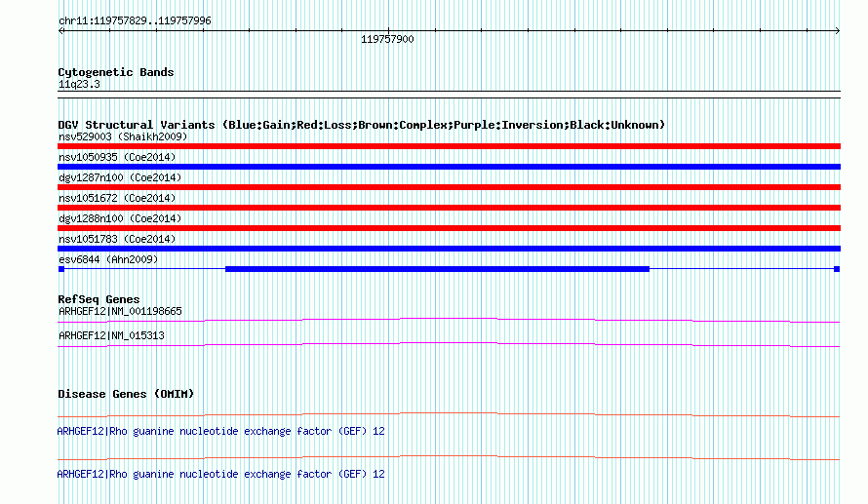This screenshot has height=504, width=868.
Task: Click the red bar under nsv529003
Action: (x=449, y=146)
